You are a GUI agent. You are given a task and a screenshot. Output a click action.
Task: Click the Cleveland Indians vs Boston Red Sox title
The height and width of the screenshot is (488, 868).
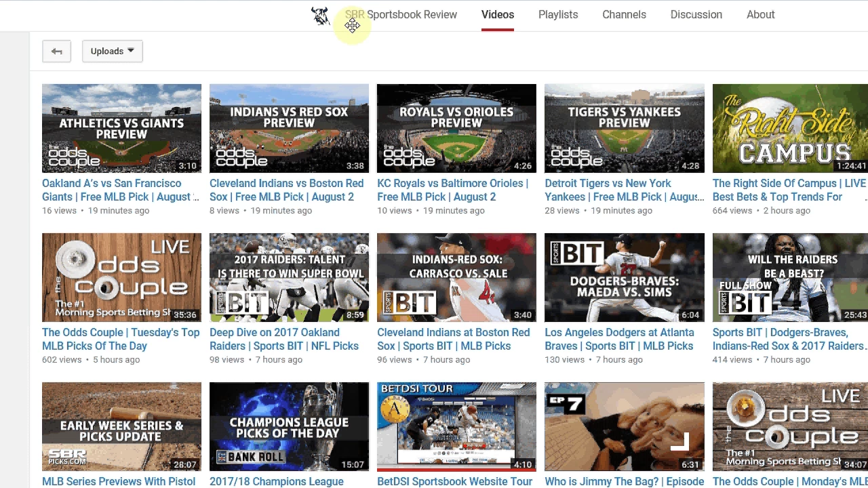pos(287,190)
